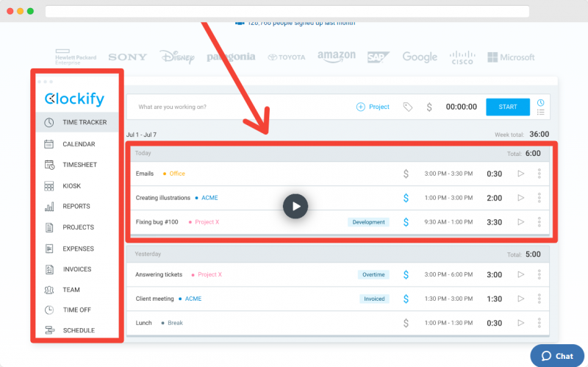Image resolution: width=588 pixels, height=367 pixels.
Task: Switch to manual mode list icon
Action: 540,113
